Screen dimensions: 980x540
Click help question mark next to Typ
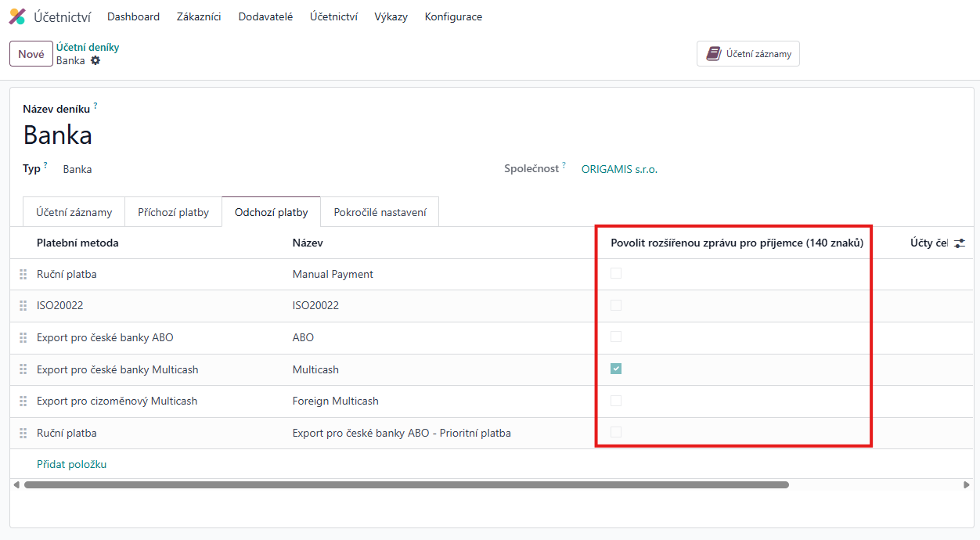pyautogui.click(x=45, y=165)
